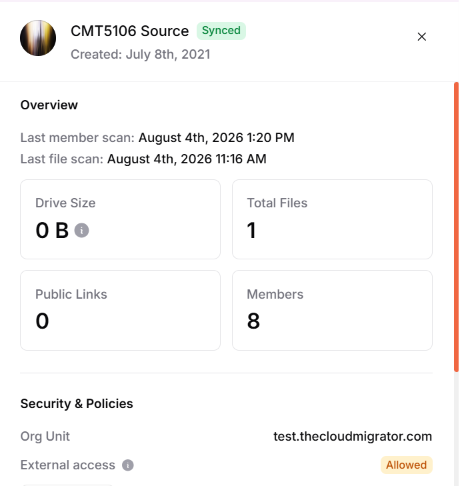Open the Members card showing 8
The width and height of the screenshot is (459, 486).
(x=332, y=310)
